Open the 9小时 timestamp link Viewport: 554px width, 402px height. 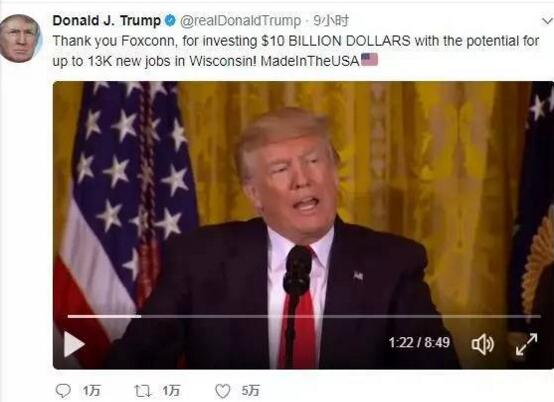pos(331,21)
